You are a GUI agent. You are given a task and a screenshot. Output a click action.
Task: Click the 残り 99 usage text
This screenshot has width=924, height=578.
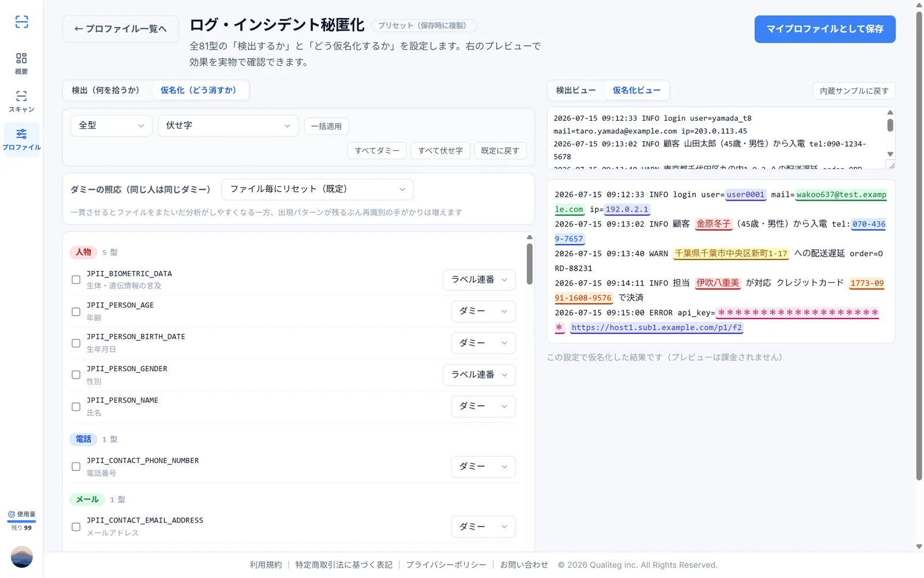(21, 528)
